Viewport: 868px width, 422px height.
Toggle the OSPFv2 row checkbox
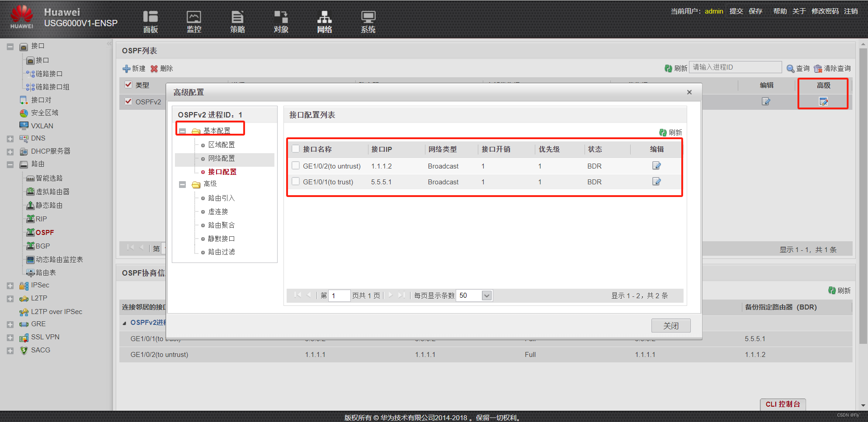coord(128,101)
